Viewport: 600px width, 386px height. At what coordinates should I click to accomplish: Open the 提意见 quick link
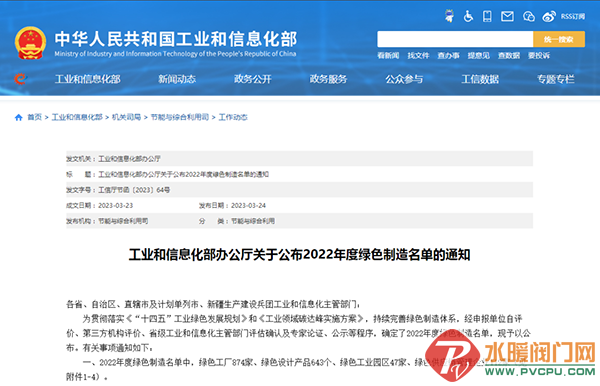point(479,55)
